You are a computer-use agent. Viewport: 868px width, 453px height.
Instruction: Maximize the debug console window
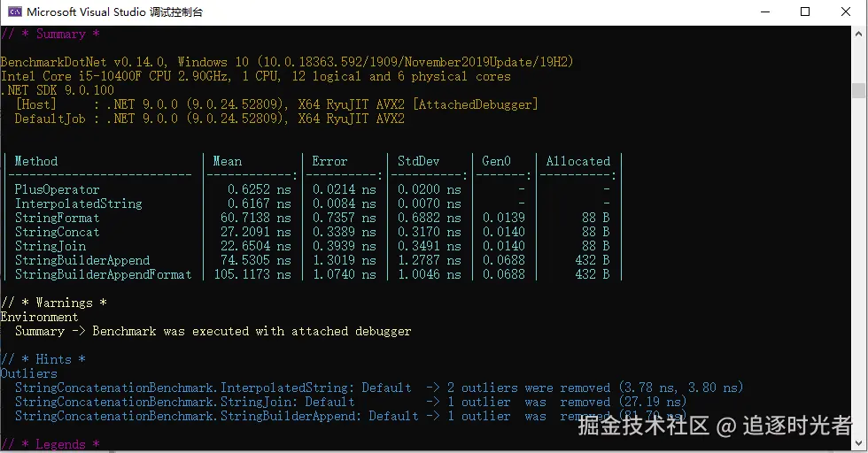(x=805, y=12)
